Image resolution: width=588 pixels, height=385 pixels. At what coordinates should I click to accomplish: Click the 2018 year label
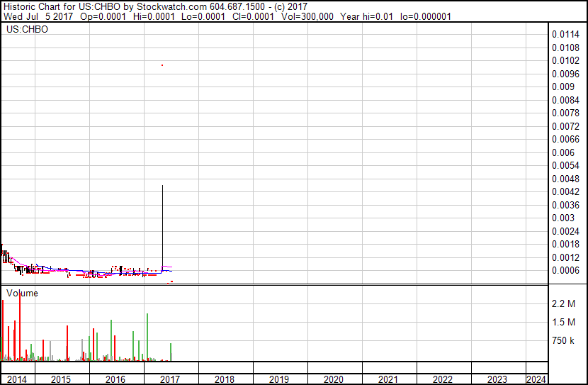tap(225, 379)
